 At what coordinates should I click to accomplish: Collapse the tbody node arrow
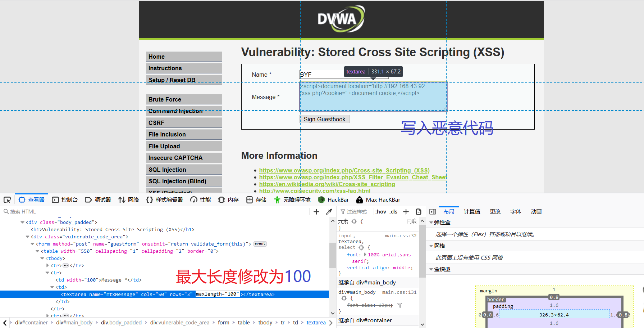tap(42, 259)
